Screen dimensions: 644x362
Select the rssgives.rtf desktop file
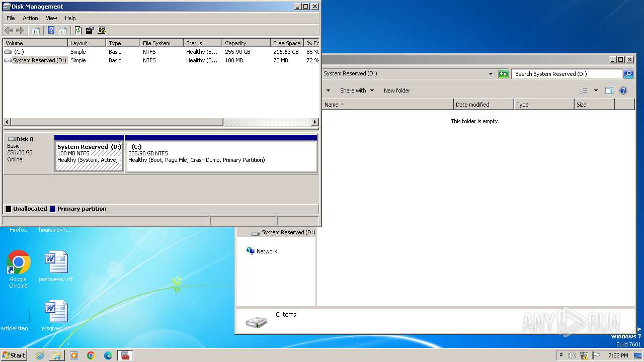pos(56,316)
